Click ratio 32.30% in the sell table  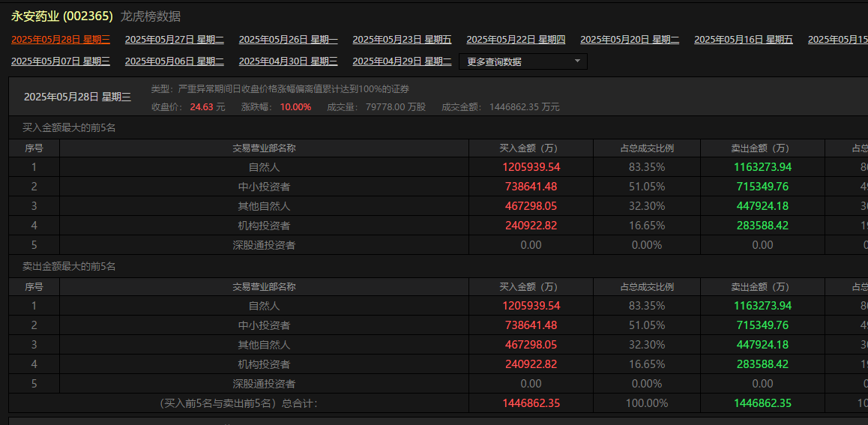(x=647, y=344)
